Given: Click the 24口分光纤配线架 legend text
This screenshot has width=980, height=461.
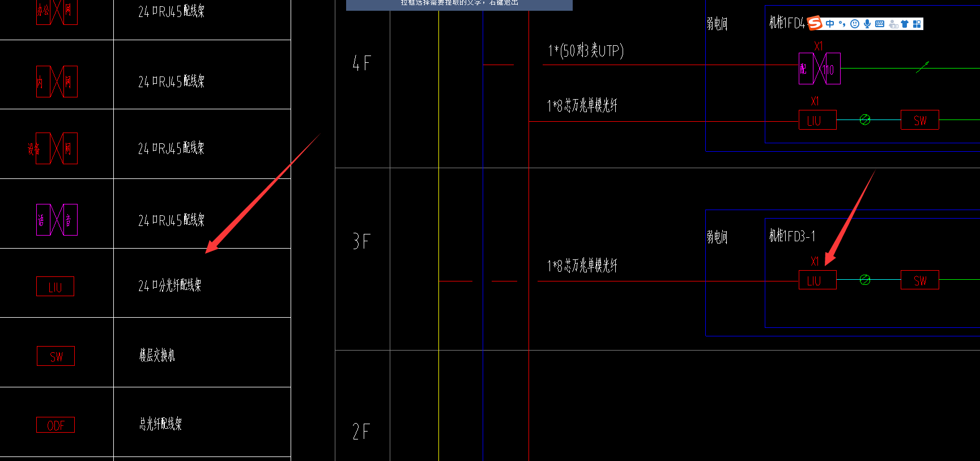Looking at the screenshot, I should pyautogui.click(x=170, y=285).
